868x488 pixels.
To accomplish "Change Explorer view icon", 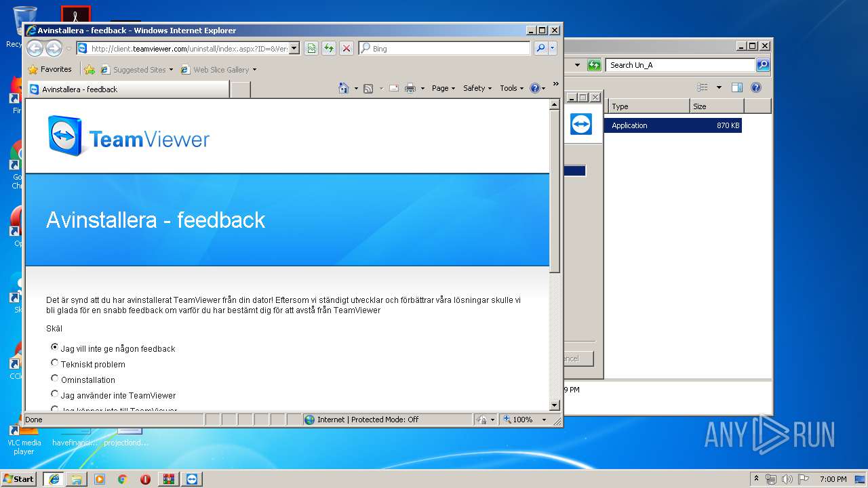I will click(703, 87).
